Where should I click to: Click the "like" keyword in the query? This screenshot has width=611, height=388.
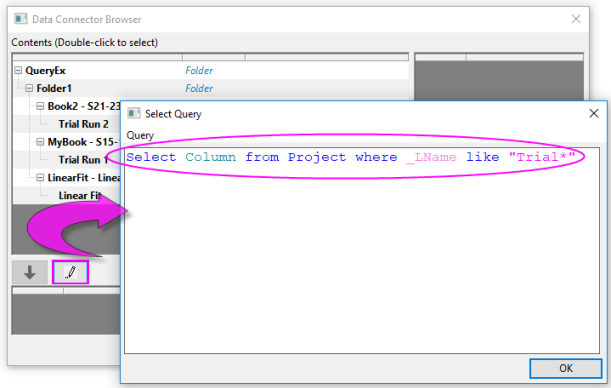pyautogui.click(x=482, y=157)
